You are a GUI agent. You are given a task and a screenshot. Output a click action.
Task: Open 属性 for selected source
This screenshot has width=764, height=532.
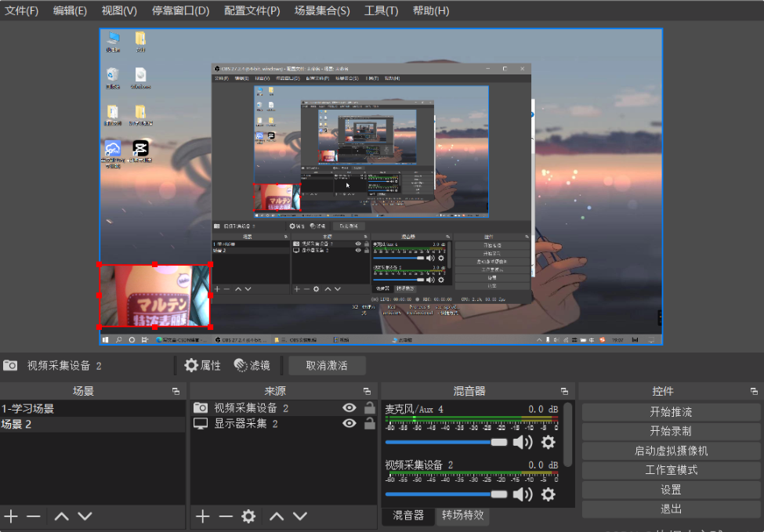tap(202, 365)
